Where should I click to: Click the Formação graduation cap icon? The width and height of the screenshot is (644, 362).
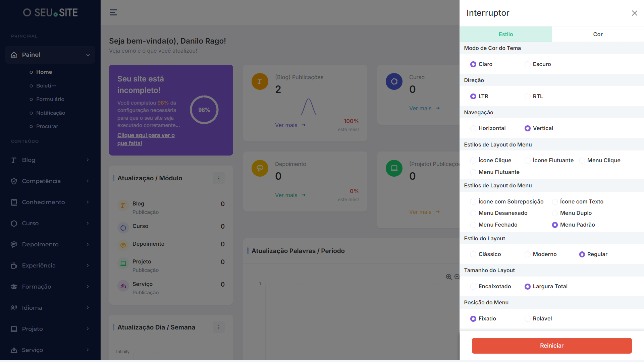[x=14, y=287]
